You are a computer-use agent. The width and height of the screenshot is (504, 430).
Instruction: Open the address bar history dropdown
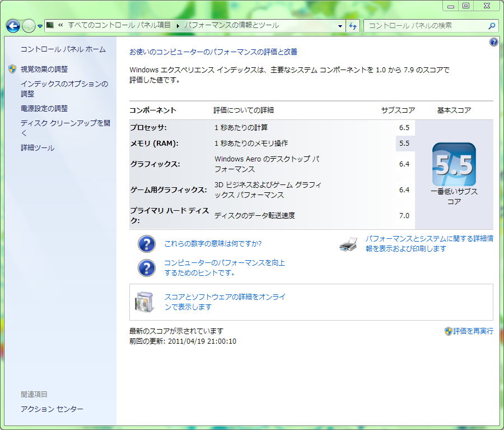340,26
